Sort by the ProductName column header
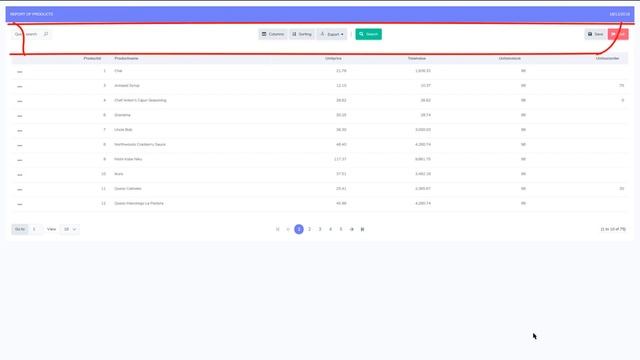Screen dimensions: 640x360 [x=126, y=58]
